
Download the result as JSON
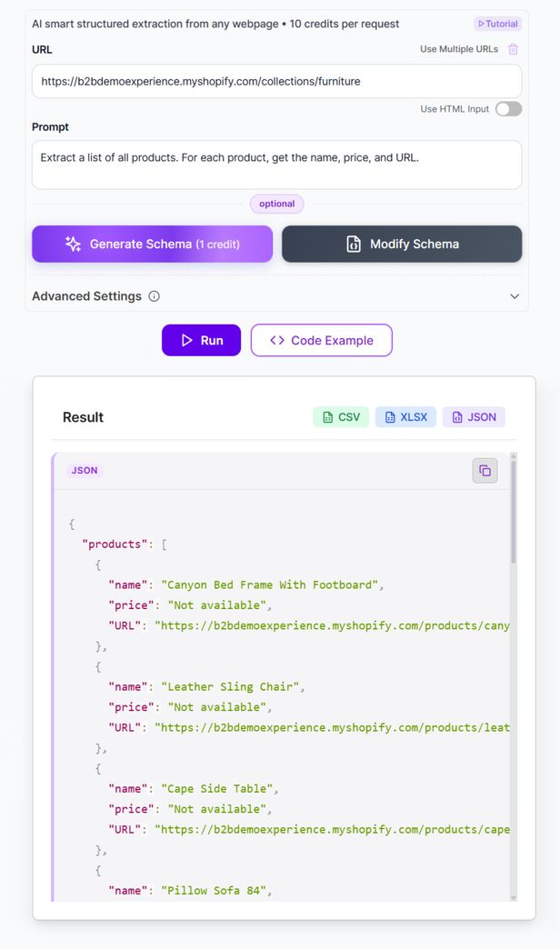point(474,417)
